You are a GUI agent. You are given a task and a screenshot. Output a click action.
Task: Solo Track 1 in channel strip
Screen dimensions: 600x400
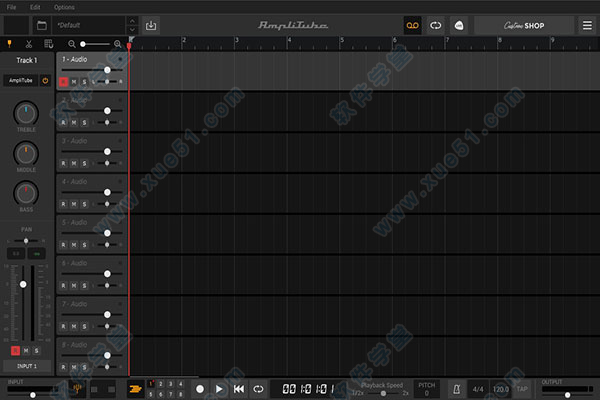click(36, 351)
